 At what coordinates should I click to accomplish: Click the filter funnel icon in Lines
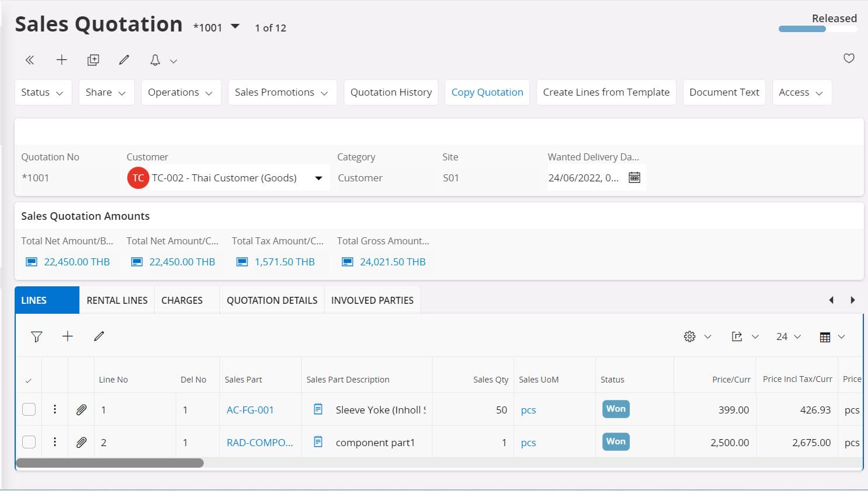[37, 336]
